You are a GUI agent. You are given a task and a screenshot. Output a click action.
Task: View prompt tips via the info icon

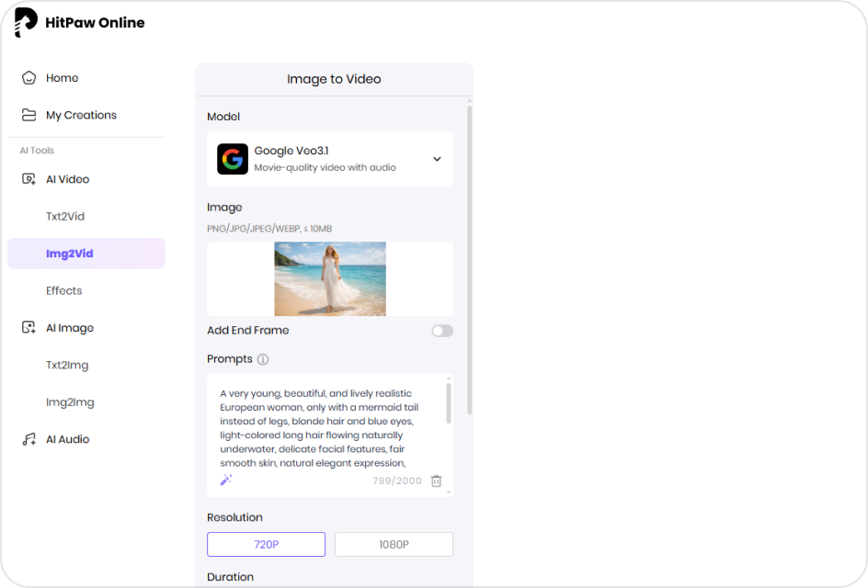click(265, 359)
